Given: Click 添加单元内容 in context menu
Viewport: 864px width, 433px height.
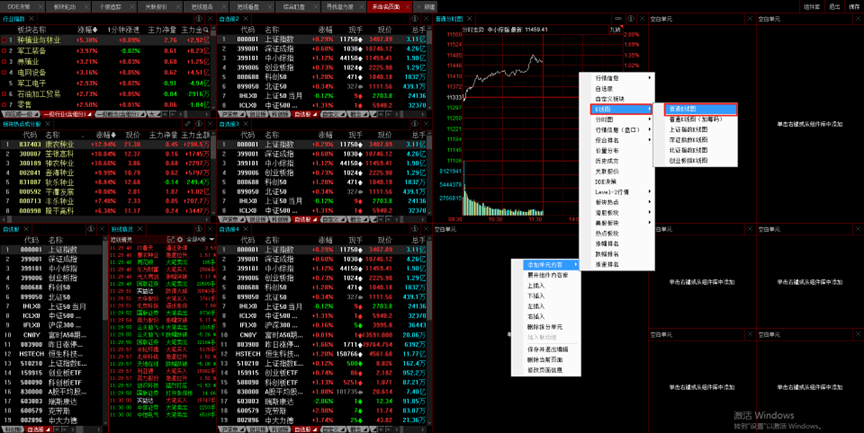Looking at the screenshot, I should click(551, 265).
